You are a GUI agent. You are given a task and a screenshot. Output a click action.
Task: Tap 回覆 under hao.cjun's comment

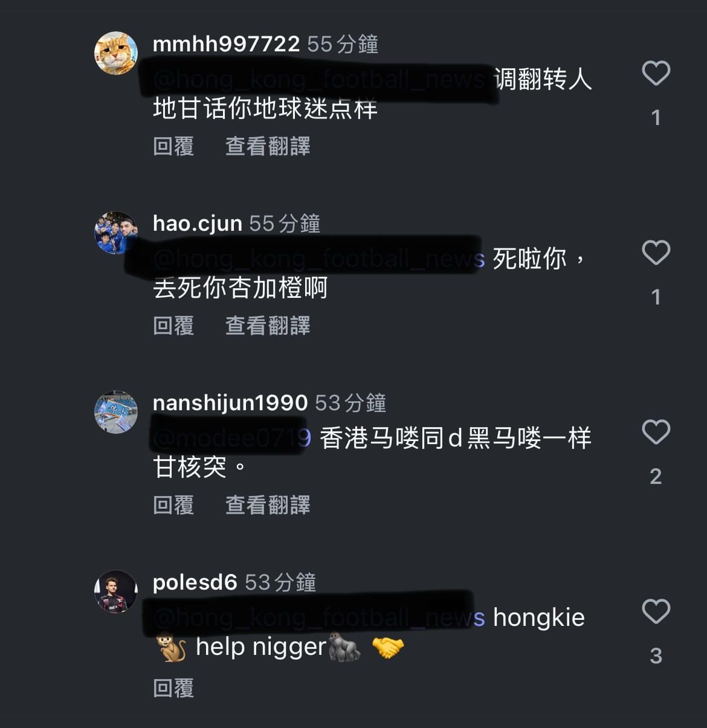[x=173, y=326]
